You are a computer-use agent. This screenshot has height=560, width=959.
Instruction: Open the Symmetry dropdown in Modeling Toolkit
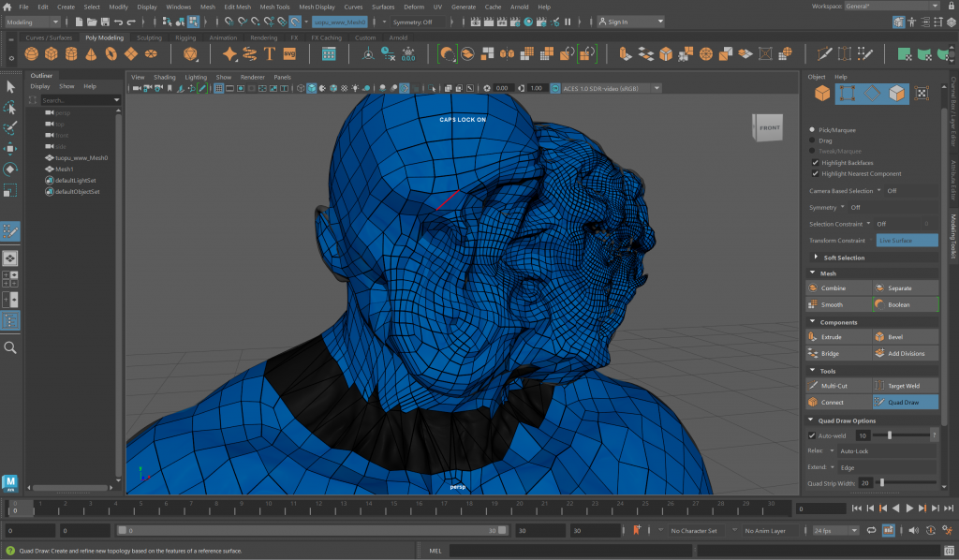843,207
